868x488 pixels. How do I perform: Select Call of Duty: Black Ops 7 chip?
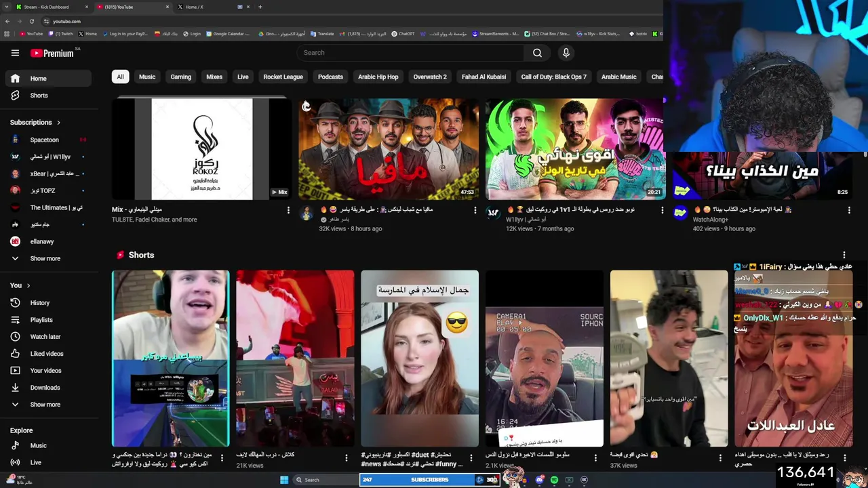[553, 77]
